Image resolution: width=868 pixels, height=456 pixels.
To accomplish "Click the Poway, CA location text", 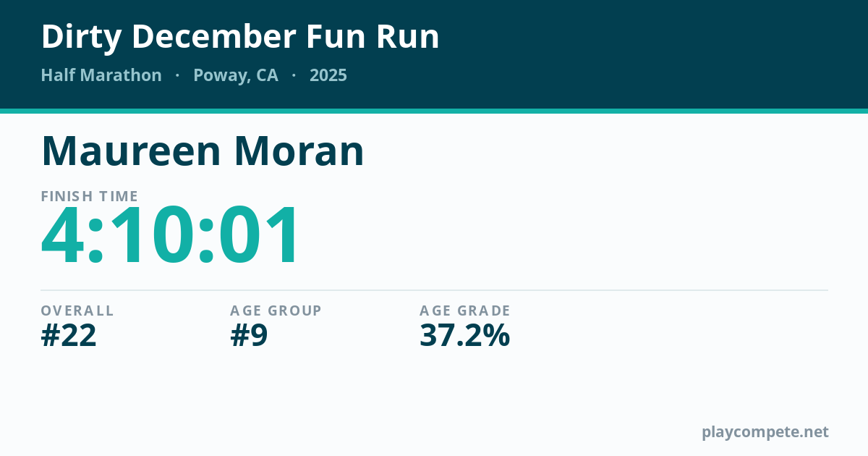I will (x=236, y=76).
